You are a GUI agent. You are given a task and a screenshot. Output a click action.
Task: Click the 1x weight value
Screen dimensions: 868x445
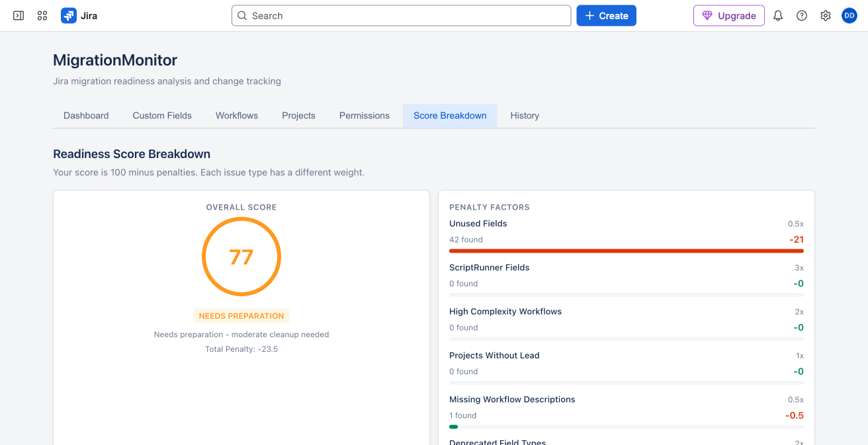click(x=800, y=356)
